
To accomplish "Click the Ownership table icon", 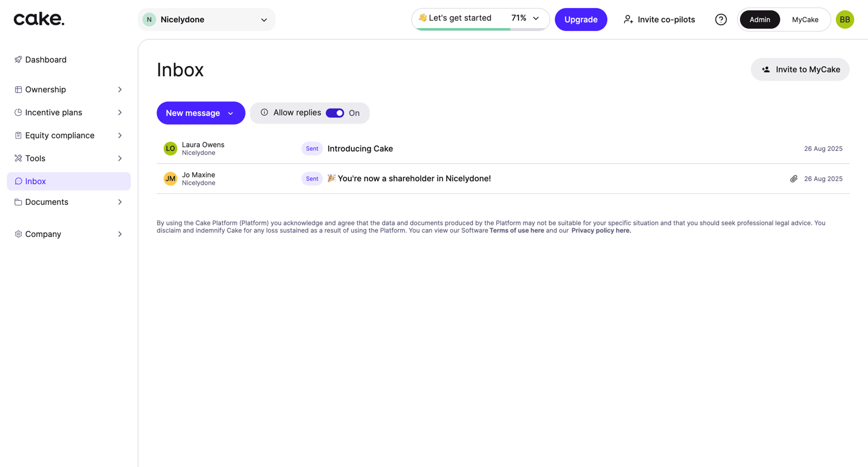I will click(x=18, y=89).
